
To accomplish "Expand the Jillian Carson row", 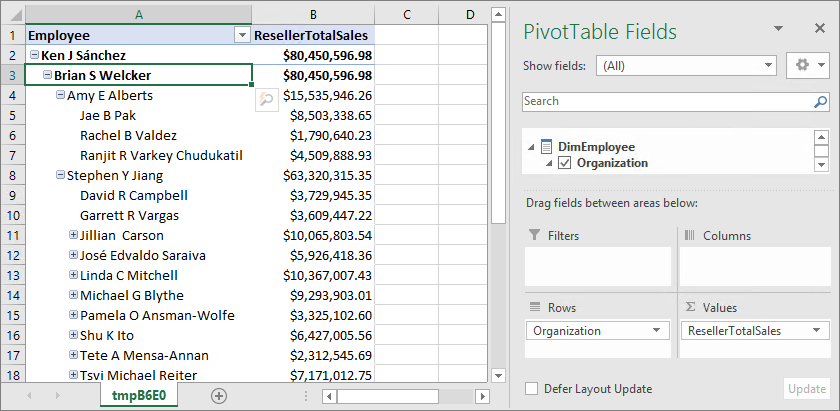I will [73, 235].
